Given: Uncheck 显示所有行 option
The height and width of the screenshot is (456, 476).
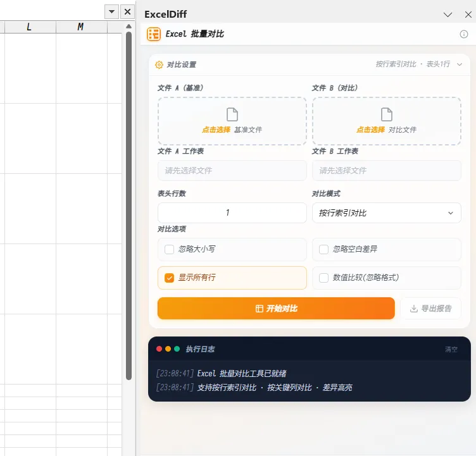Looking at the screenshot, I should tap(169, 278).
